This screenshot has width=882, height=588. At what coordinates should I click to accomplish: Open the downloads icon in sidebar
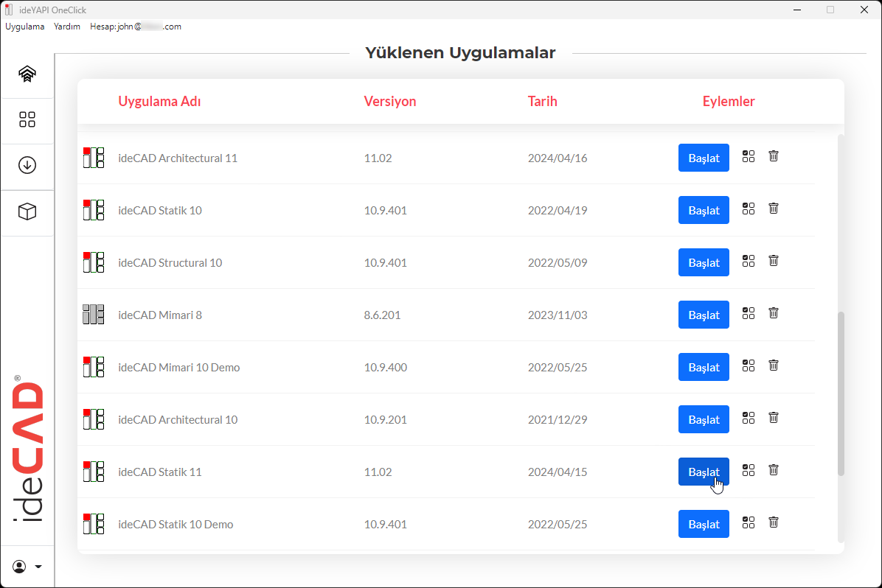click(x=27, y=165)
